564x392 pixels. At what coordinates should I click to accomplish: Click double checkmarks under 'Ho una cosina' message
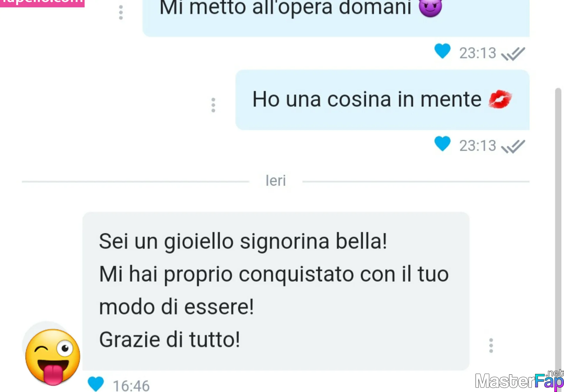click(513, 147)
